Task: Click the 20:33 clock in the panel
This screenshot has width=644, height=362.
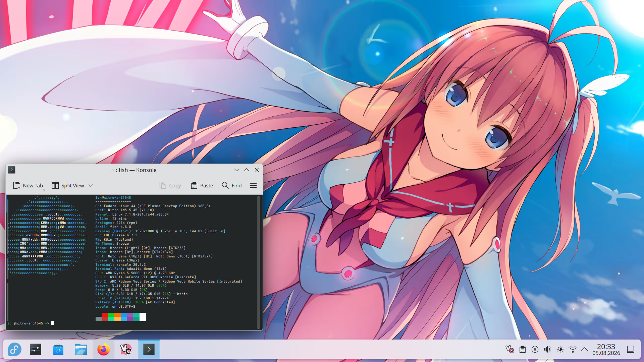Action: coord(606,347)
